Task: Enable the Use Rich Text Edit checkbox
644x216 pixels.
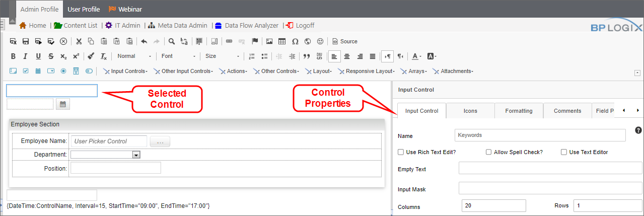Action: click(x=401, y=152)
